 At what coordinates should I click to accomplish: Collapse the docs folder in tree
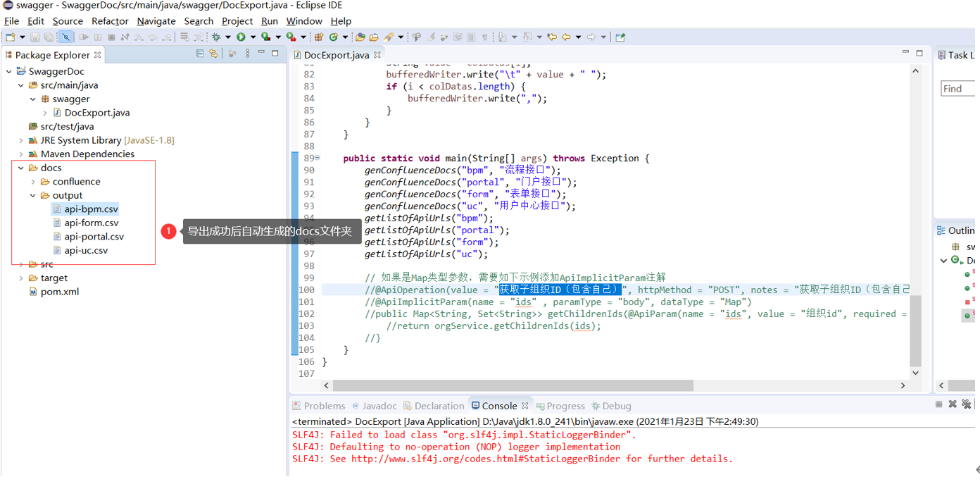click(x=21, y=168)
